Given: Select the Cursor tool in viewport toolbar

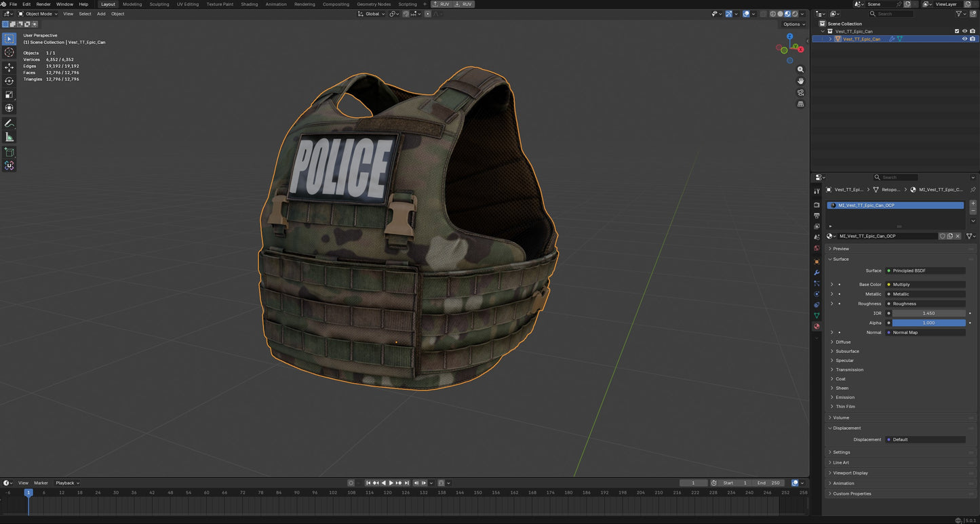Looking at the screenshot, I should [x=9, y=52].
